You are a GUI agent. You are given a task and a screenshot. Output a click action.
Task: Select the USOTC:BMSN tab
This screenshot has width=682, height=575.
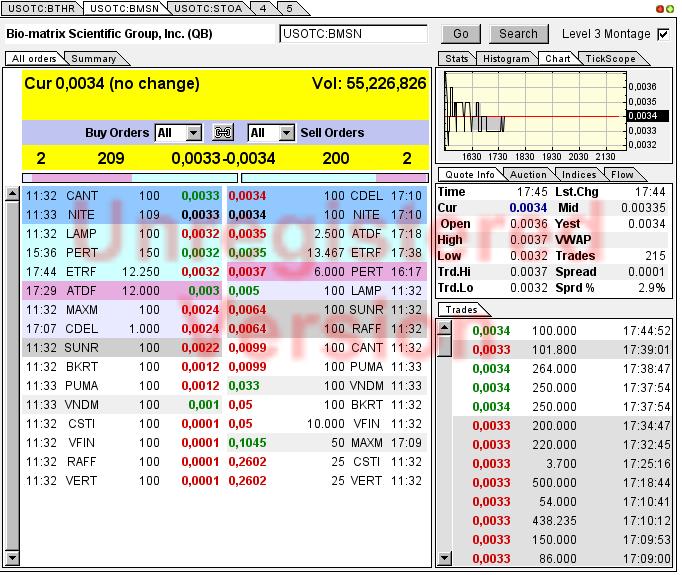125,9
